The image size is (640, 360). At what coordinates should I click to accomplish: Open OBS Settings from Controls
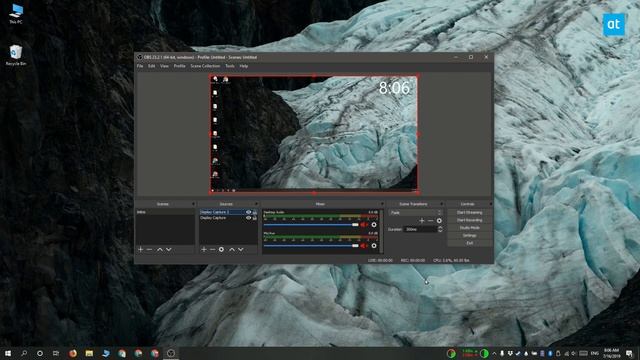tap(469, 236)
